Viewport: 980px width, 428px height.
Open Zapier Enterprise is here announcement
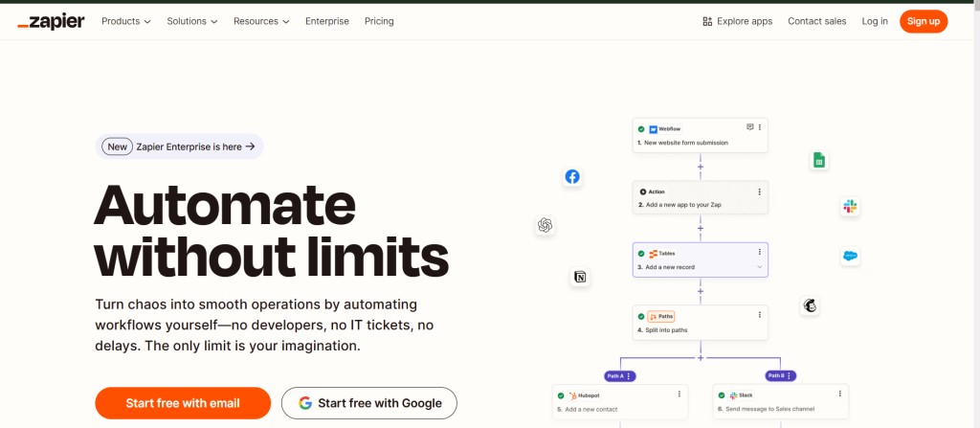[x=179, y=146]
